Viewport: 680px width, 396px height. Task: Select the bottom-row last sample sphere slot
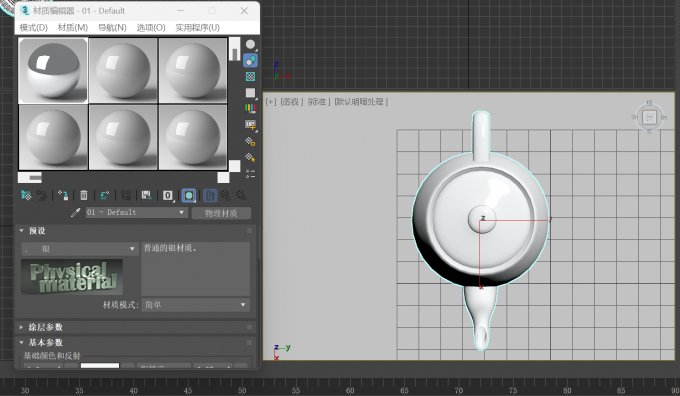pyautogui.click(x=193, y=137)
